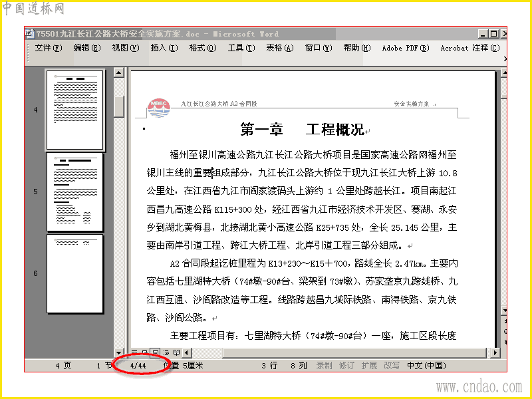532x399 pixels.
Task: Click the Word document icon in title bar
Action: pyautogui.click(x=30, y=34)
